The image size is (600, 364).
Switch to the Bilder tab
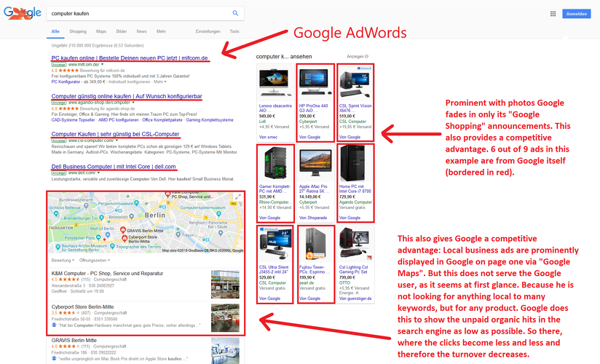pos(122,31)
